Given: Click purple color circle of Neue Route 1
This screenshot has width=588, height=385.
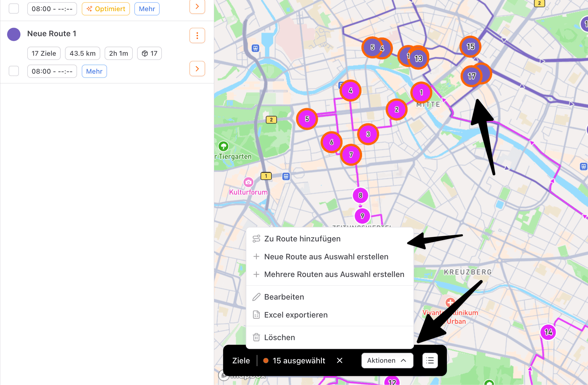Looking at the screenshot, I should pyautogui.click(x=14, y=34).
